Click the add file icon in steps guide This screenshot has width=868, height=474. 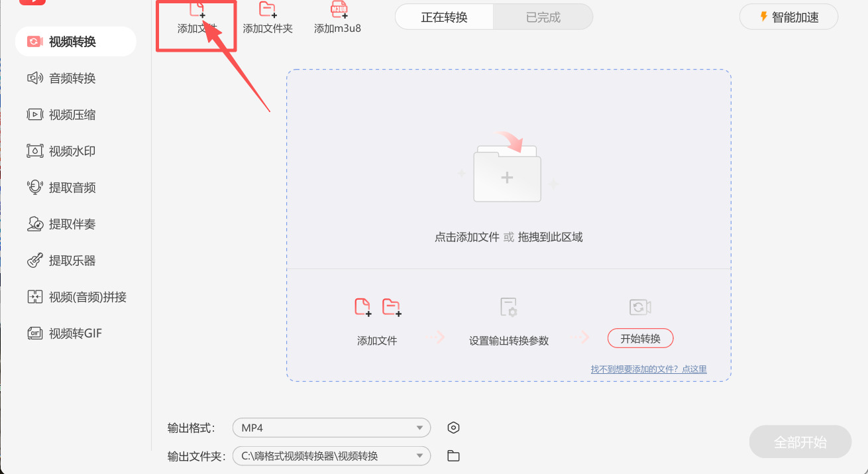coord(362,307)
